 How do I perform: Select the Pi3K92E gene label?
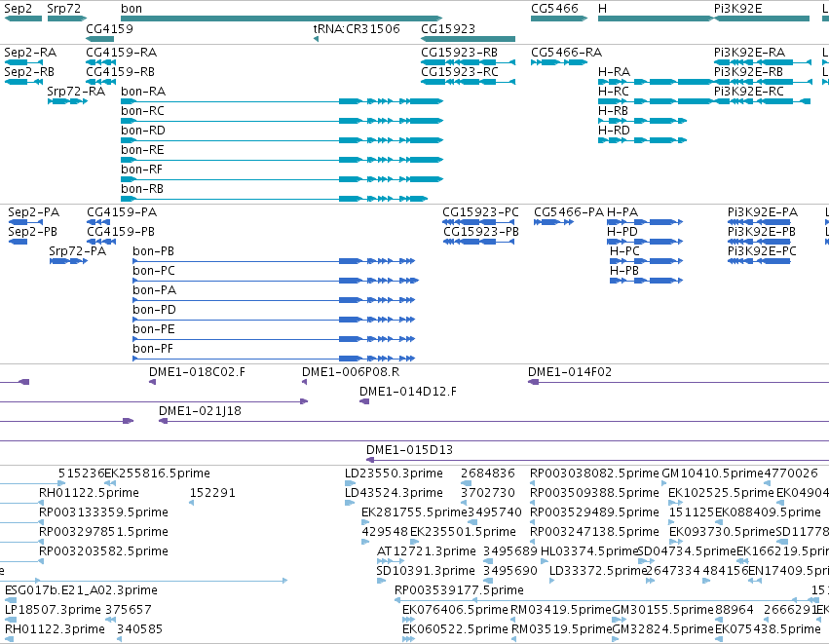click(738, 9)
